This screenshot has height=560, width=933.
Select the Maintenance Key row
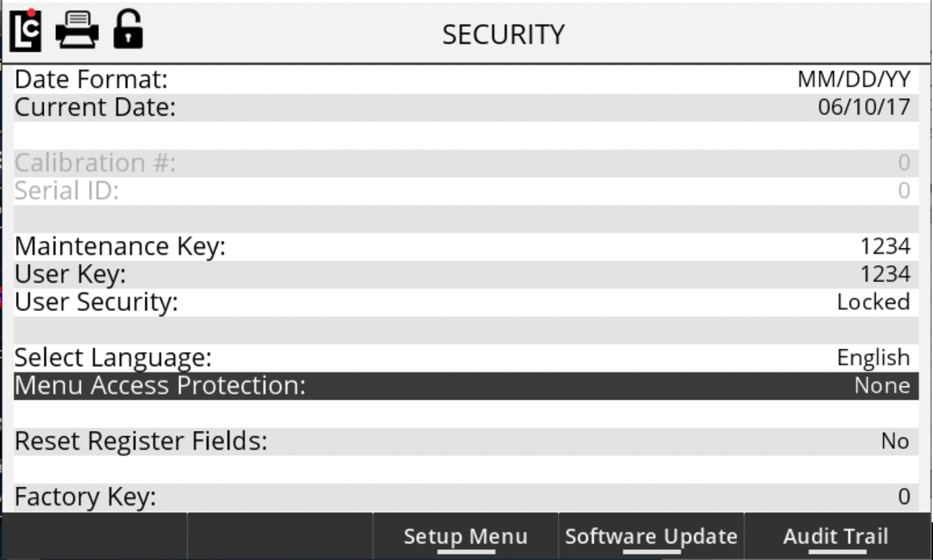pos(466,246)
